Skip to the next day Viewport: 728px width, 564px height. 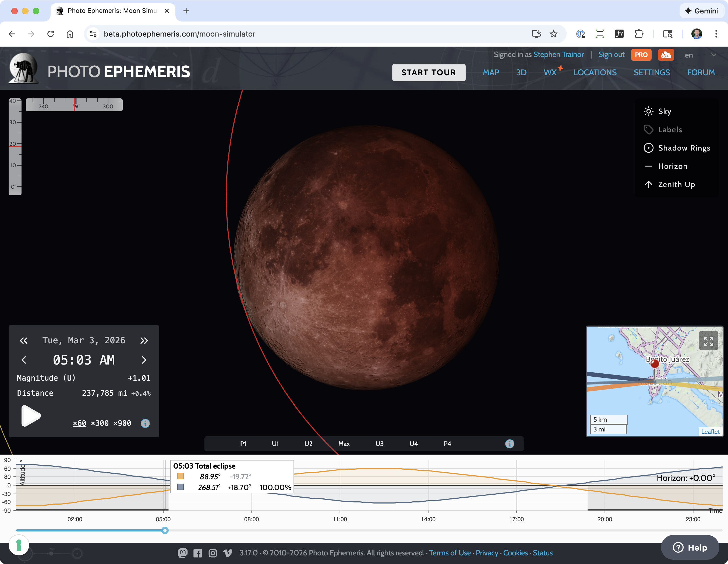coord(144,340)
